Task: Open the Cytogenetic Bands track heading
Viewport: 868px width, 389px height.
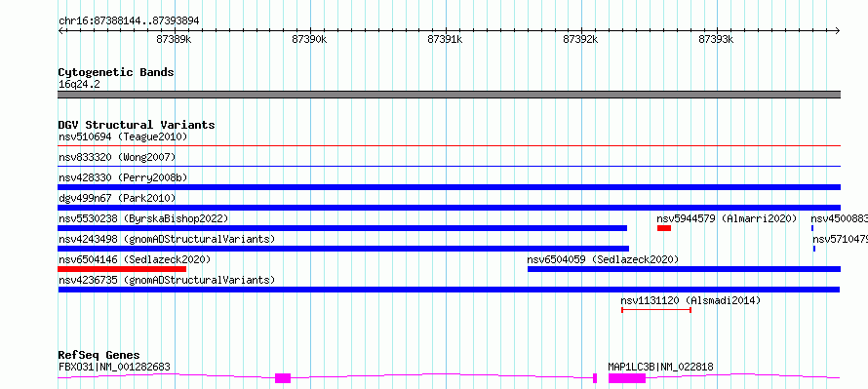Action: (116, 72)
